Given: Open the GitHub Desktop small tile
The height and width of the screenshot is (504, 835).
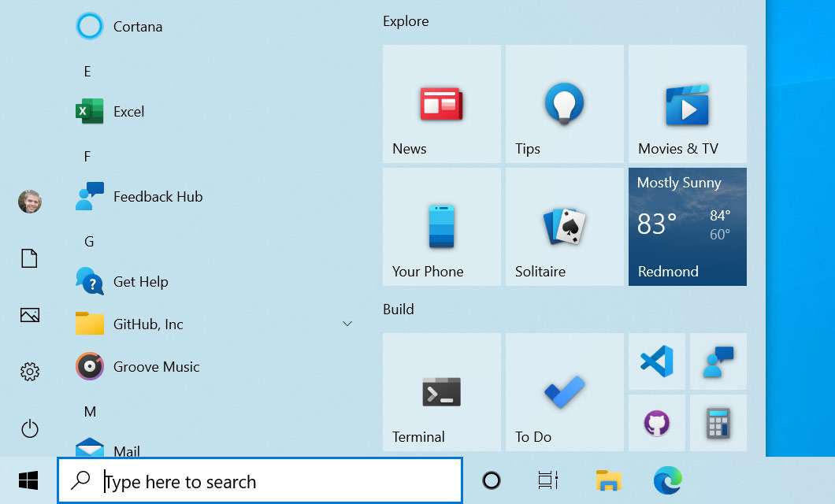Looking at the screenshot, I should tap(657, 423).
